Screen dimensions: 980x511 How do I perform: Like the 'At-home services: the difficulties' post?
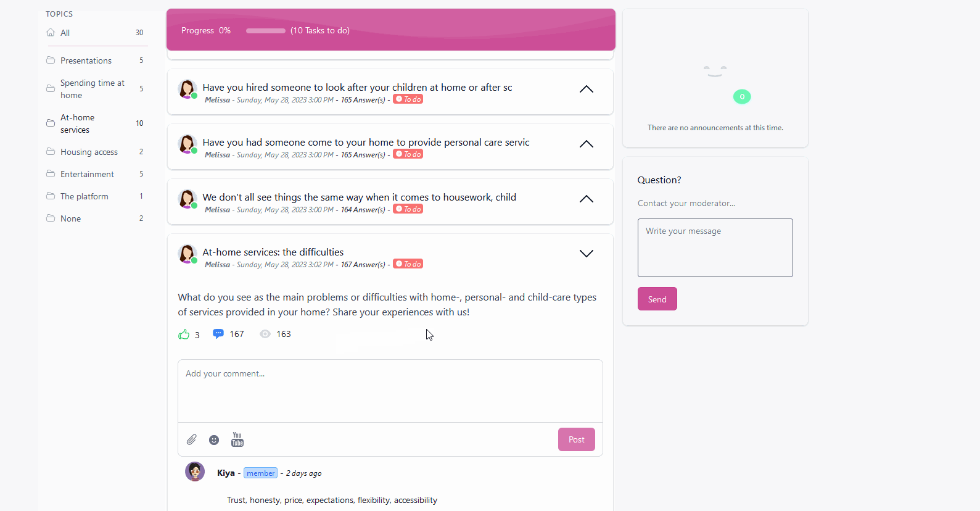pos(183,333)
